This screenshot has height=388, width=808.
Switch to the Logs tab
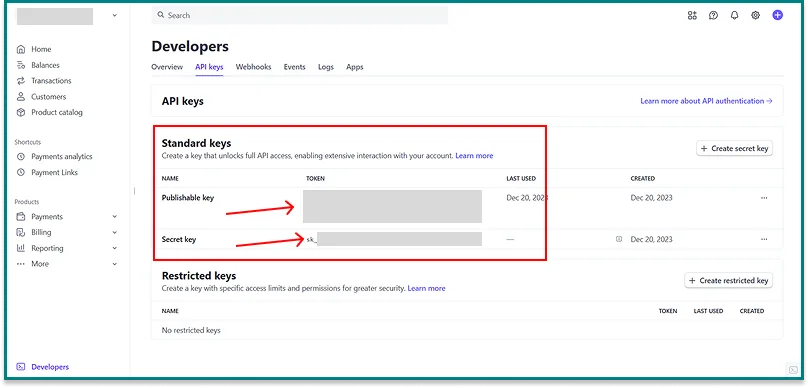point(326,67)
